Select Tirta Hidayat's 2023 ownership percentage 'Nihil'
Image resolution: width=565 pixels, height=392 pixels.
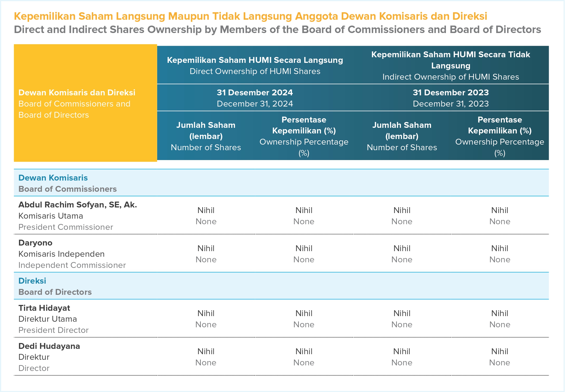[500, 313]
